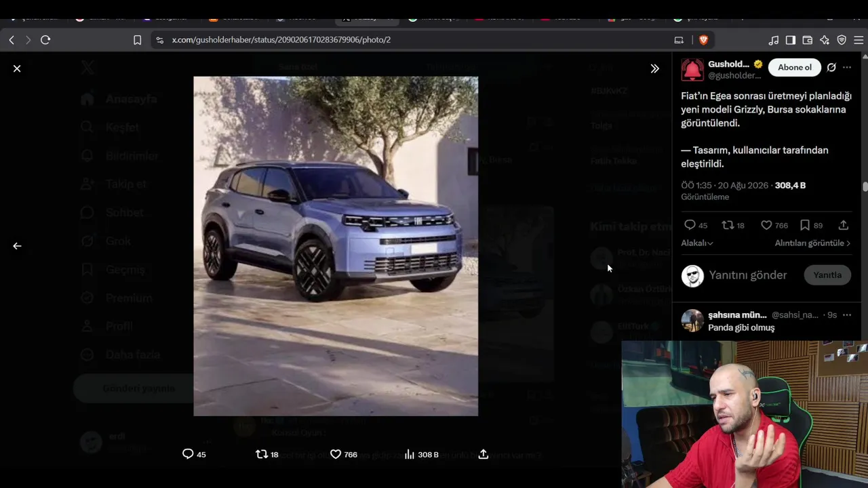This screenshot has width=868, height=488.
Task: Click the reply icon in the tweet panel
Action: pos(690,225)
